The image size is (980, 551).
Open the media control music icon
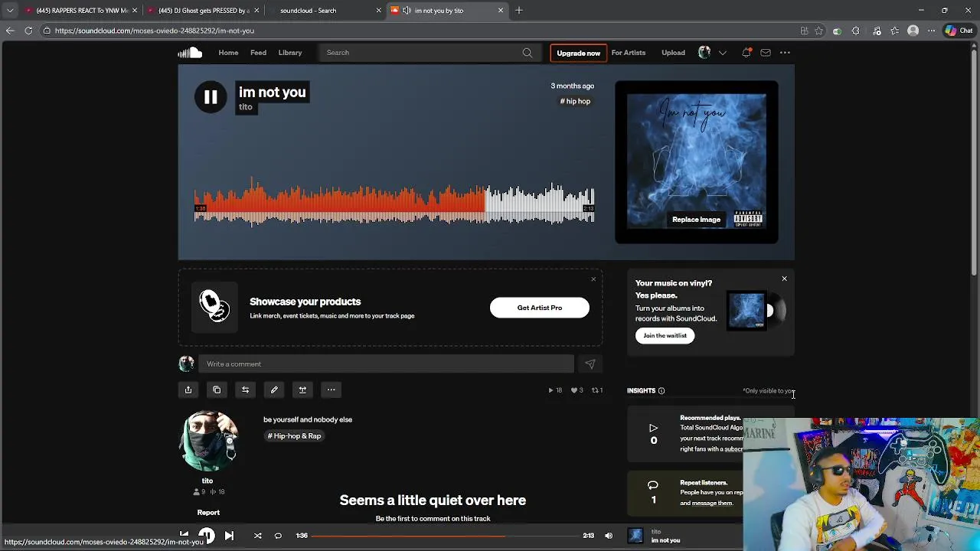[x=877, y=31]
